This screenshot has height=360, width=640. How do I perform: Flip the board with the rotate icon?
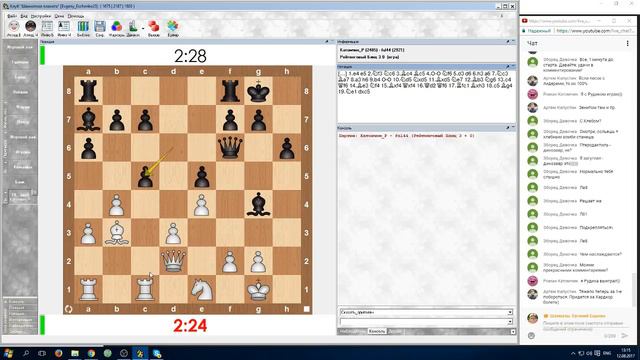tap(69, 309)
